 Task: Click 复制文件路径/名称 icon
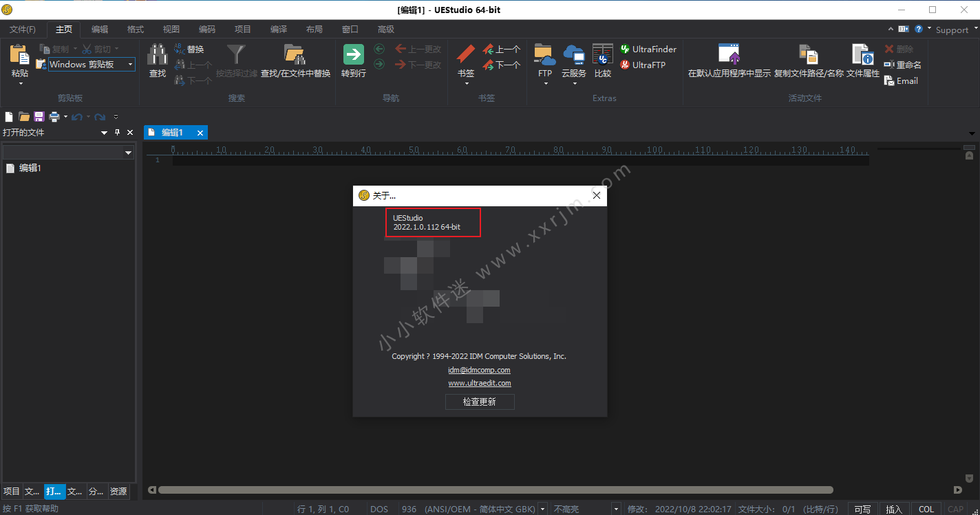(809, 55)
